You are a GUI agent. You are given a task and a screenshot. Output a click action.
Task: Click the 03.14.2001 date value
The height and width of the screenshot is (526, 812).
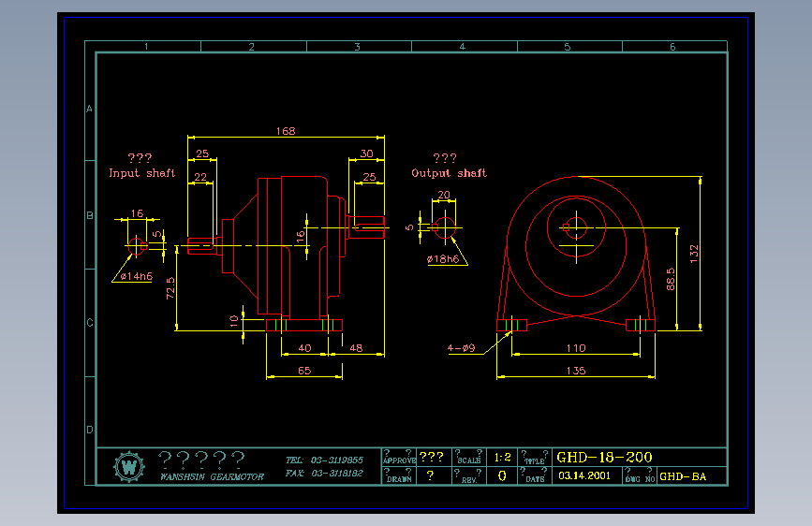point(584,475)
